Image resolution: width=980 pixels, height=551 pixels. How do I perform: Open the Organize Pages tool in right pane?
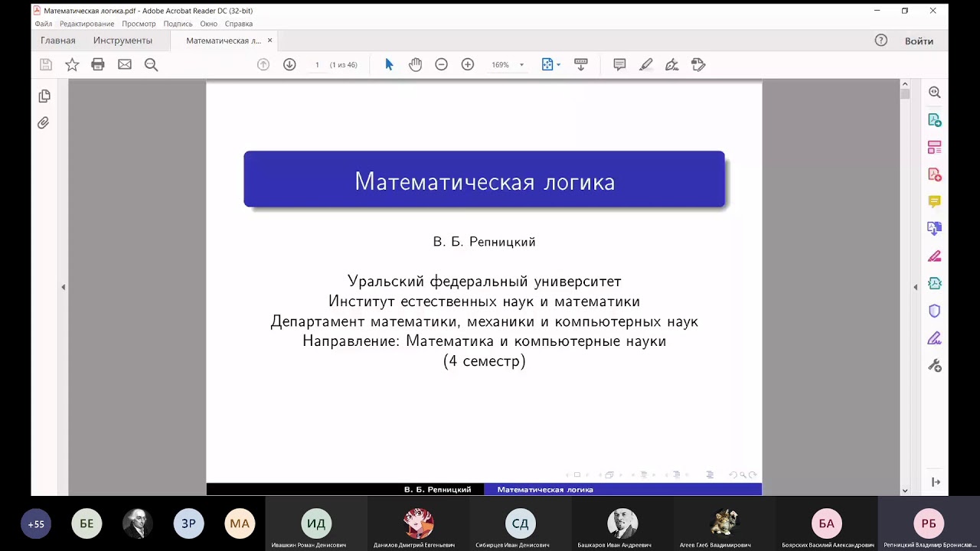tap(935, 148)
